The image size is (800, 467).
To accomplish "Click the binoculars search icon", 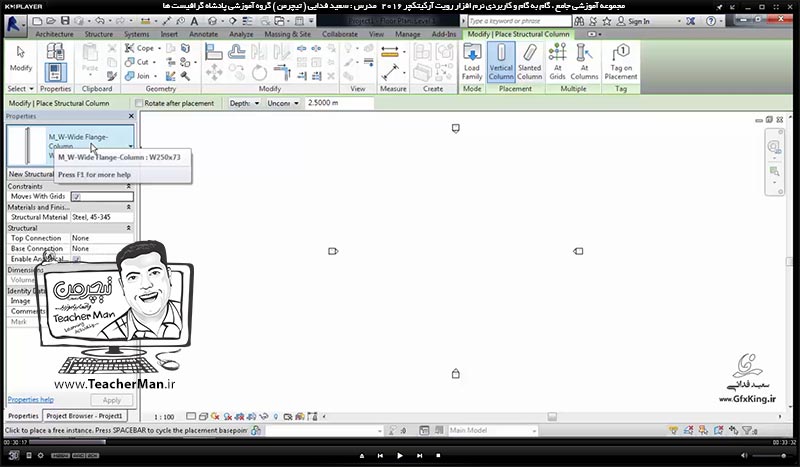I will [579, 21].
